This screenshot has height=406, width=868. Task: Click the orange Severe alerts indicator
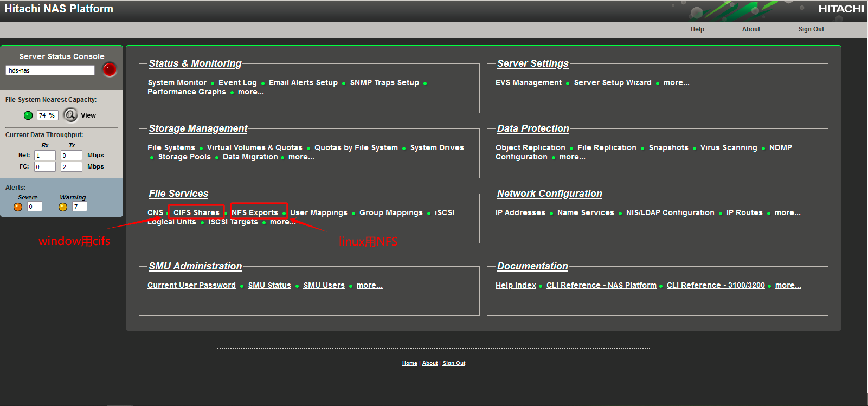pyautogui.click(x=18, y=207)
